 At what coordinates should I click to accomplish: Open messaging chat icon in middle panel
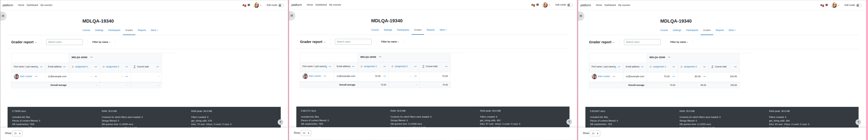pyautogui.click(x=537, y=5)
